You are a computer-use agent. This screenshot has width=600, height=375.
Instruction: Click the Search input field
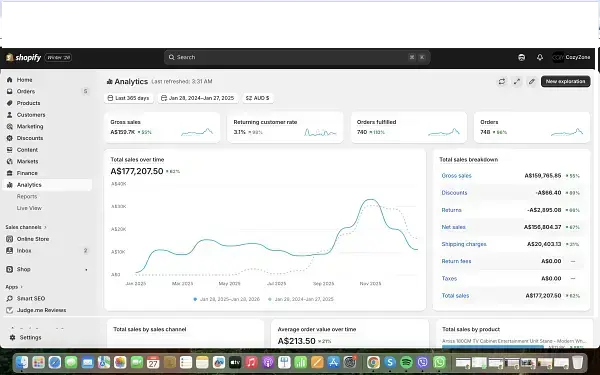297,57
